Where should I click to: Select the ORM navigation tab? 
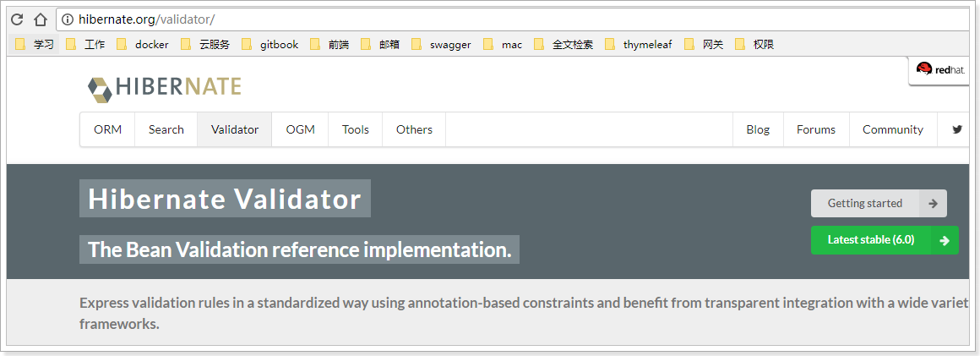tap(107, 129)
